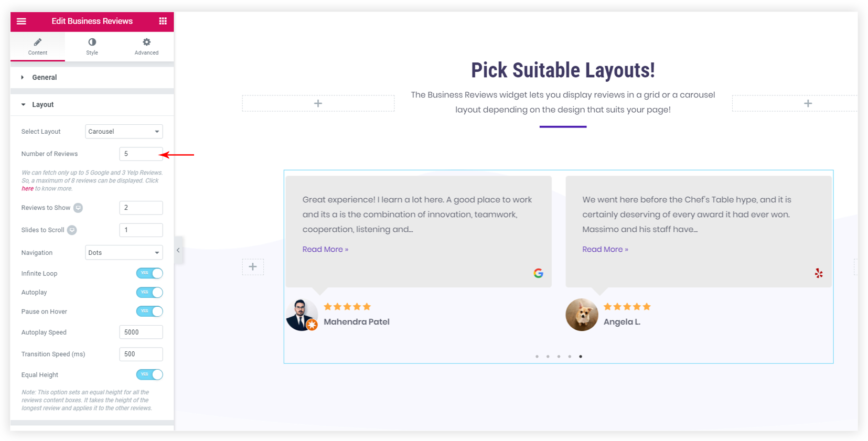
Task: Click the responsive icon beside Reviews to Show
Action: coord(78,208)
